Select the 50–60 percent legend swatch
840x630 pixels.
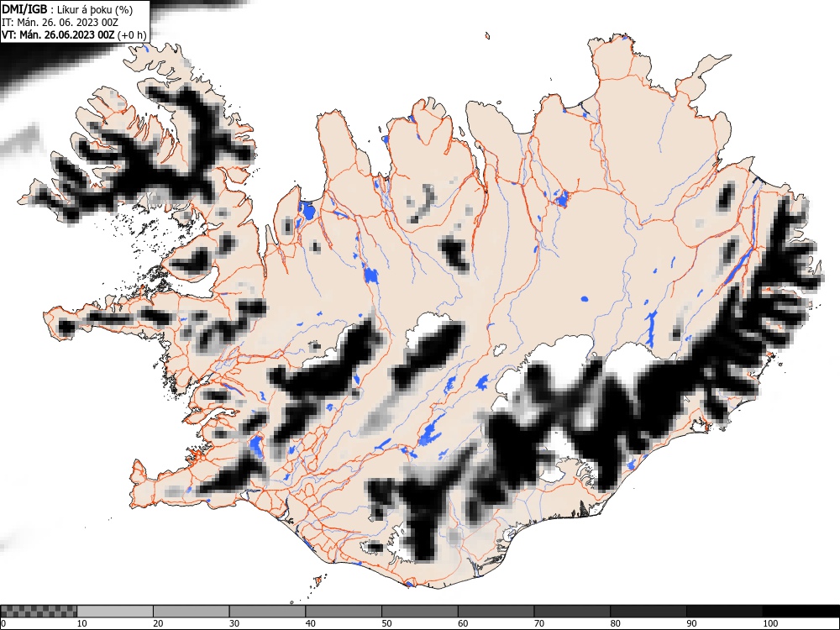point(419,612)
